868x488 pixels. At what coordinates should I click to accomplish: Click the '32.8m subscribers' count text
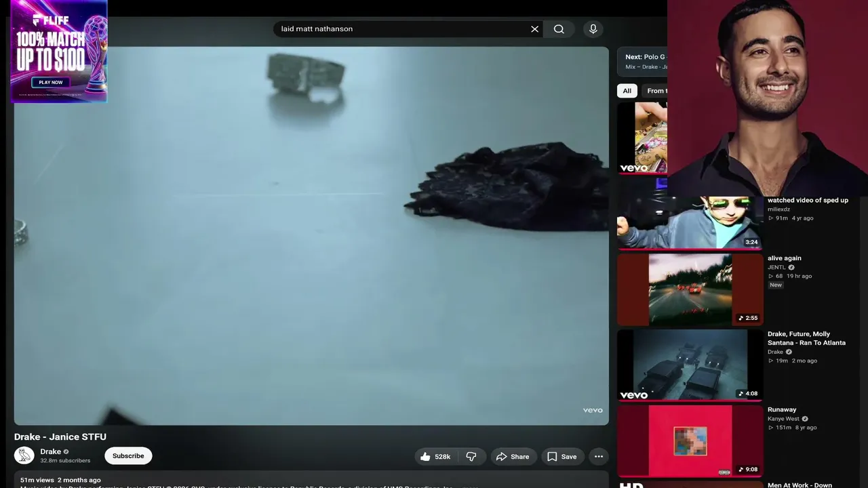65,461
